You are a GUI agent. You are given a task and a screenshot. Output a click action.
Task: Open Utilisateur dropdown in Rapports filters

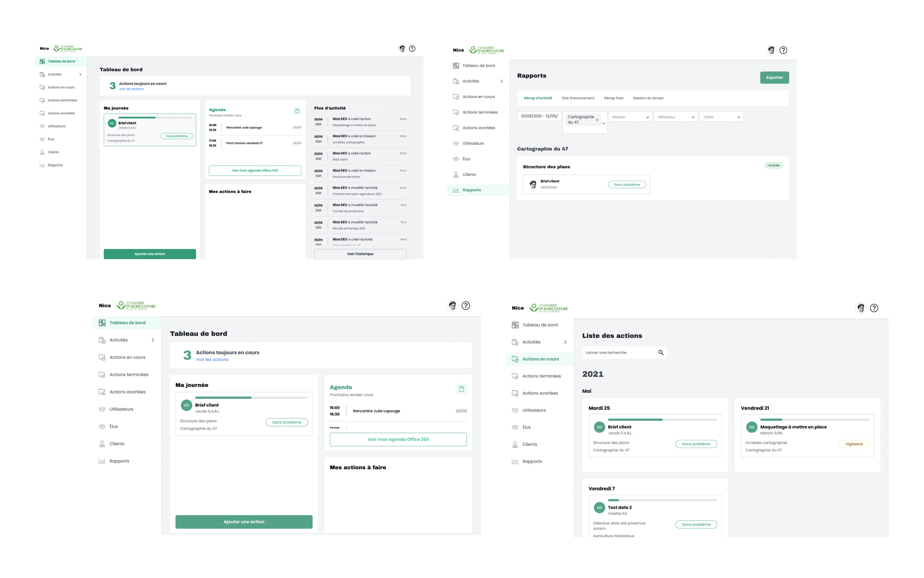676,117
